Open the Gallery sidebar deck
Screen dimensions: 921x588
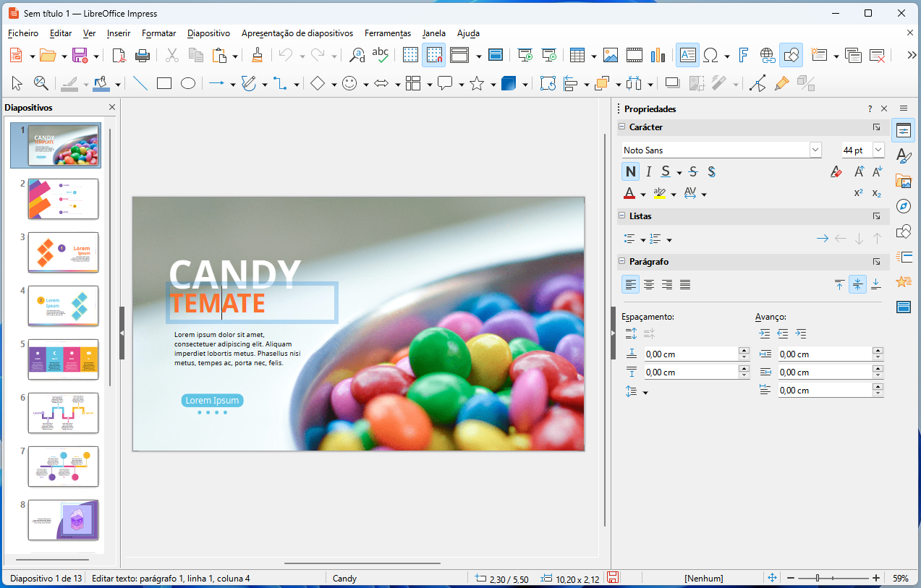[903, 181]
